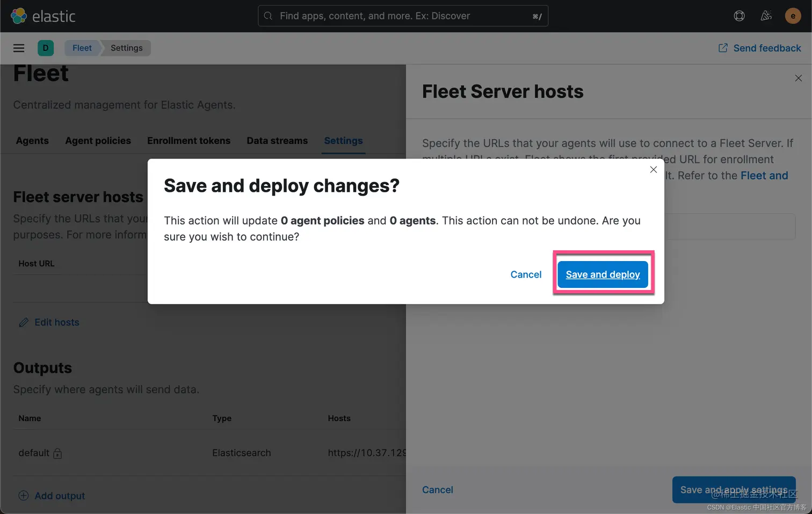The width and height of the screenshot is (812, 514).
Task: Click the Outputs section heading
Action: (42, 368)
